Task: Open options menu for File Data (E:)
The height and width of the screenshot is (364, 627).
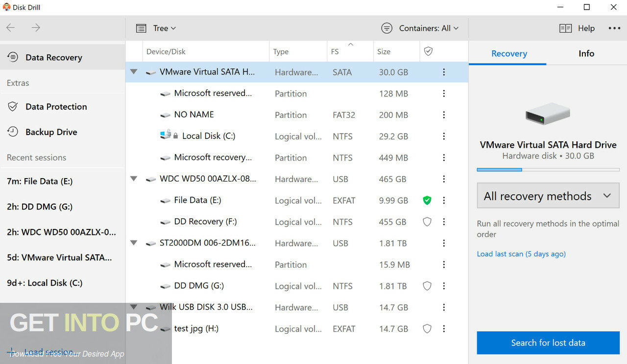Action: [444, 201]
